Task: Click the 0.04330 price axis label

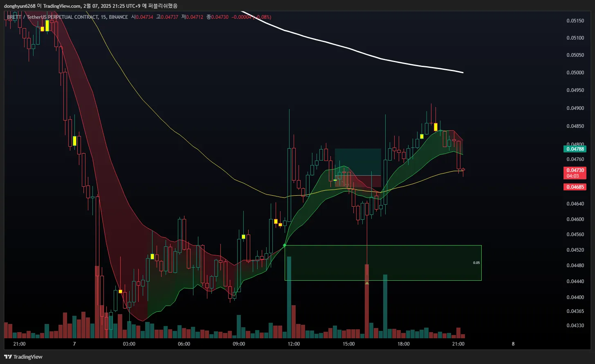Action: 575,326
